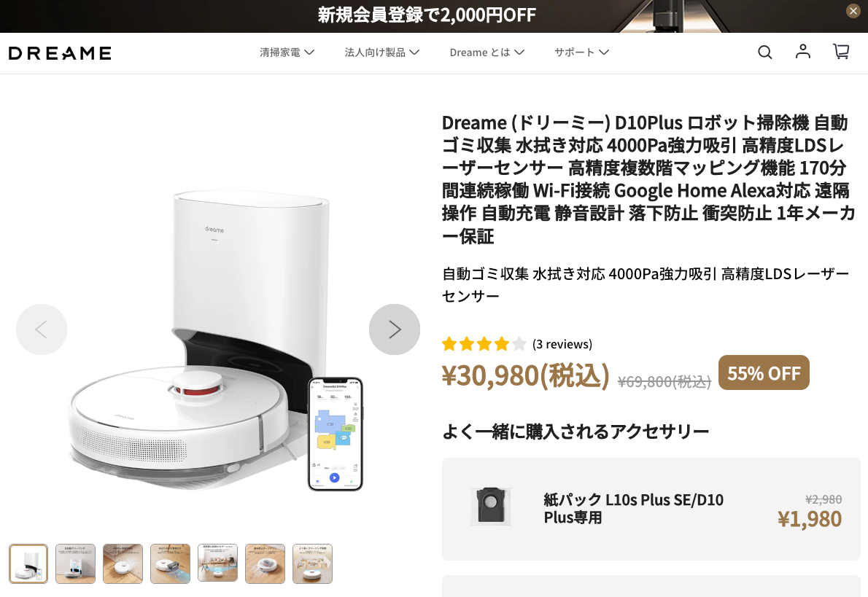Show next product image with right arrow

394,329
